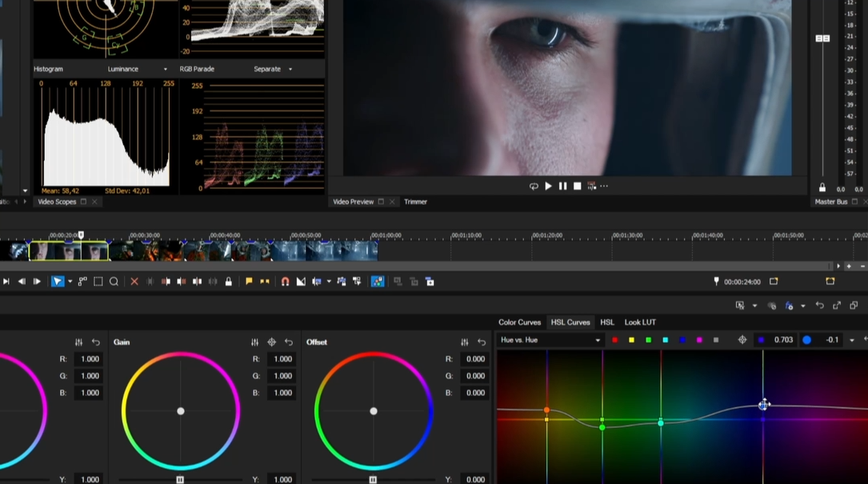Click the color picker crosshair in HSL Curves
Viewport: 868px width, 484px height.
[x=742, y=340]
